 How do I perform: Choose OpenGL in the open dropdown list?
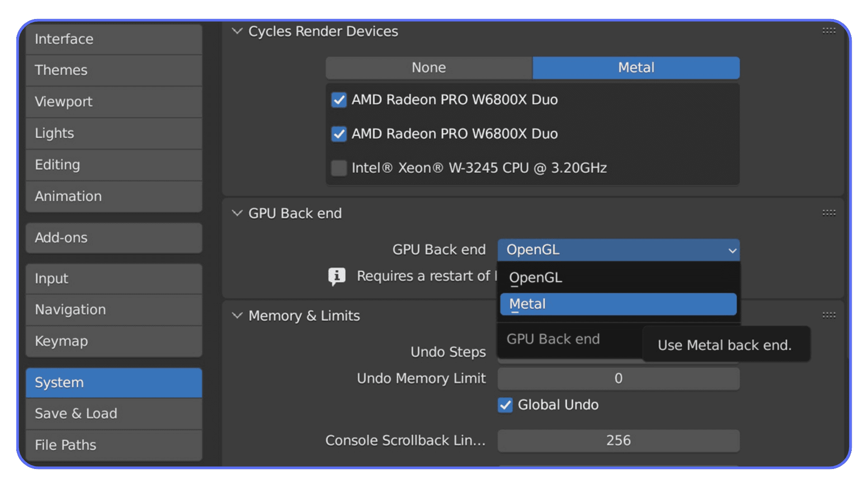618,277
